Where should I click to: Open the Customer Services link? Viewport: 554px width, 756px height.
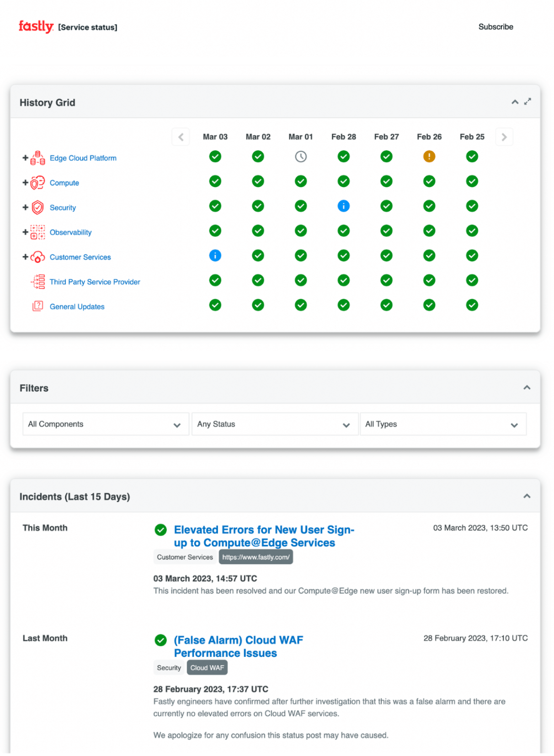[x=80, y=257]
